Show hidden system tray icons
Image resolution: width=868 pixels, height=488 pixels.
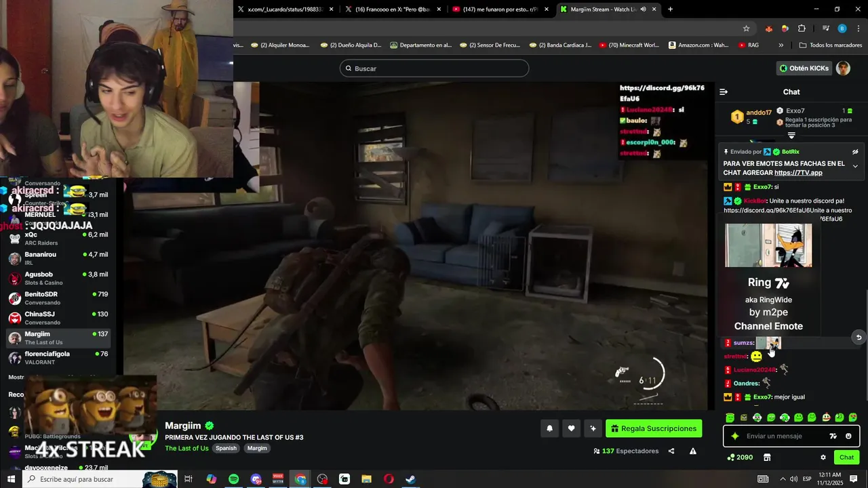click(783, 479)
